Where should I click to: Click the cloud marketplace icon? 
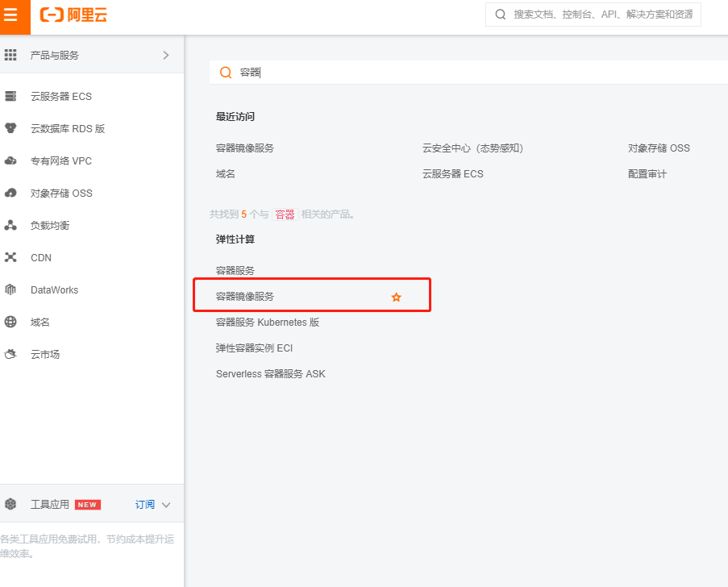[10, 354]
